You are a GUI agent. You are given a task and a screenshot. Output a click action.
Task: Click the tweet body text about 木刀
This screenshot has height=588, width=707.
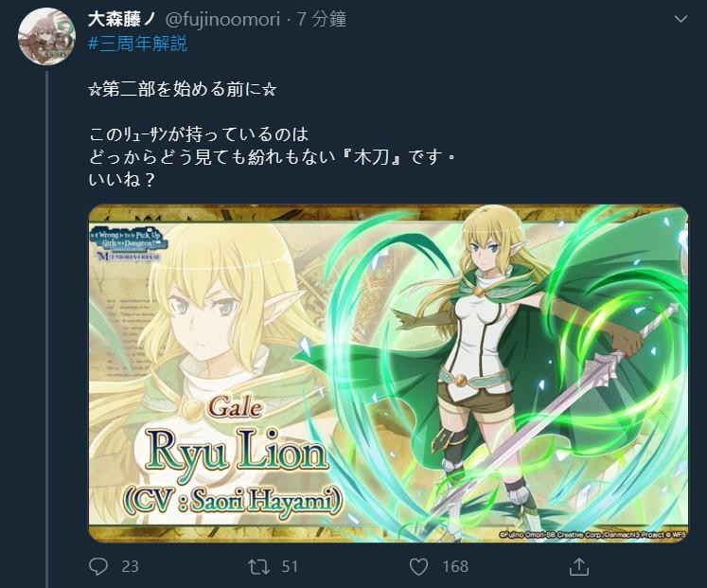272,157
